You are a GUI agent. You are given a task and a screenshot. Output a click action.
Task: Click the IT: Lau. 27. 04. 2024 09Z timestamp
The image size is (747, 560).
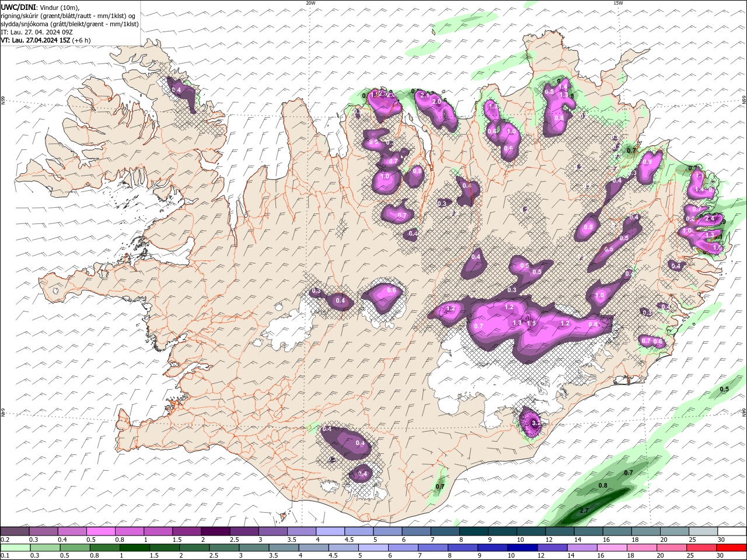pos(37,32)
